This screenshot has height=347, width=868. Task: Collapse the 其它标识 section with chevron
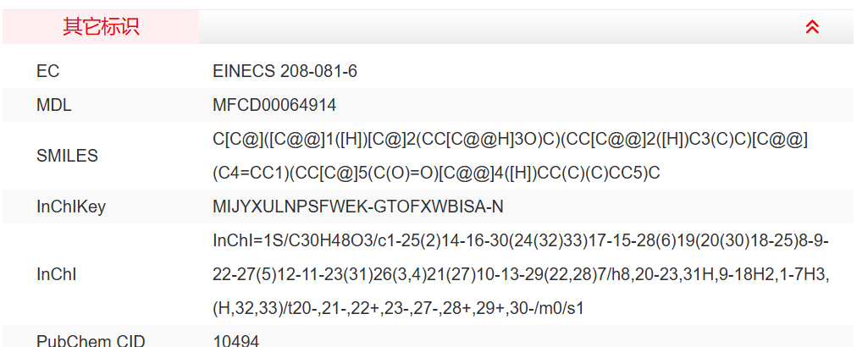click(x=812, y=27)
